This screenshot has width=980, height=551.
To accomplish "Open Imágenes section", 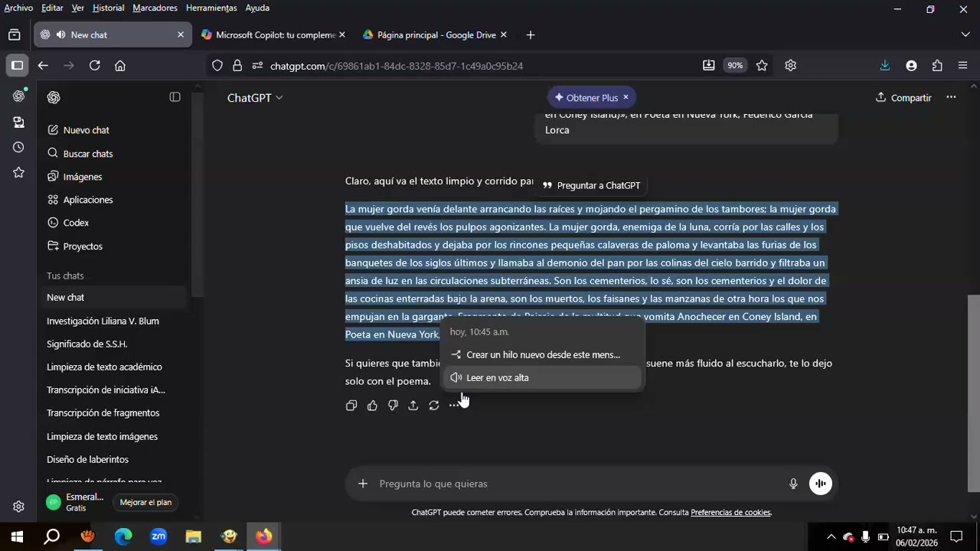I will (75, 177).
